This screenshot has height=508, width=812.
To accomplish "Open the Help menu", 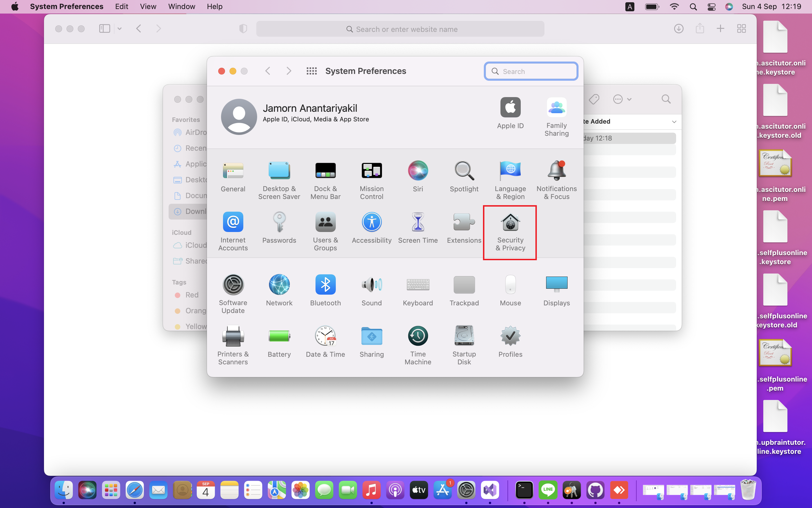I will tap(214, 6).
